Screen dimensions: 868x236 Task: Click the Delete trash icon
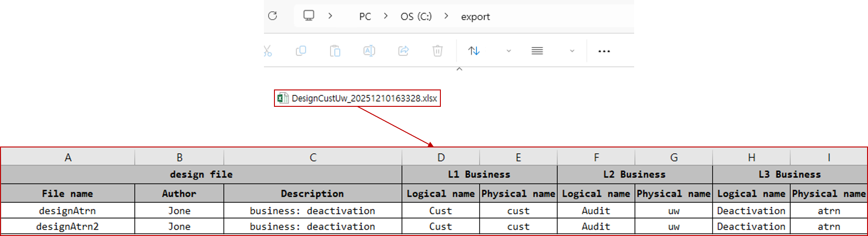point(437,51)
